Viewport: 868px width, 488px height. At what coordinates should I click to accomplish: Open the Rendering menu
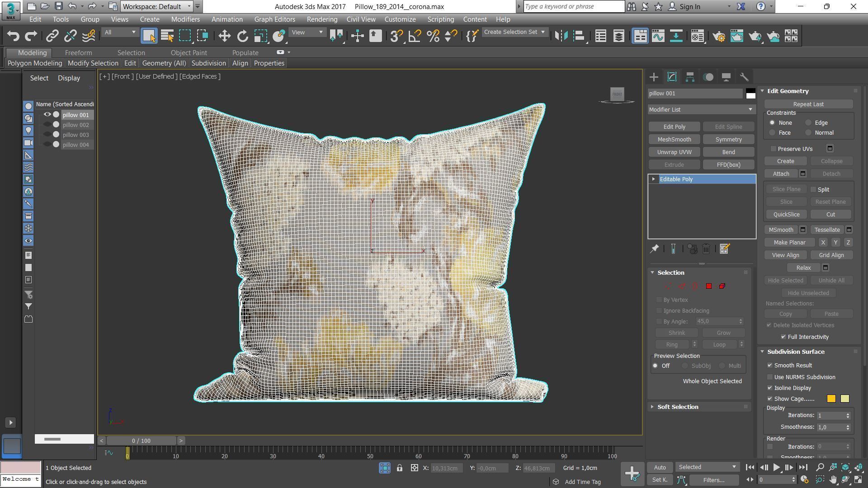[322, 19]
